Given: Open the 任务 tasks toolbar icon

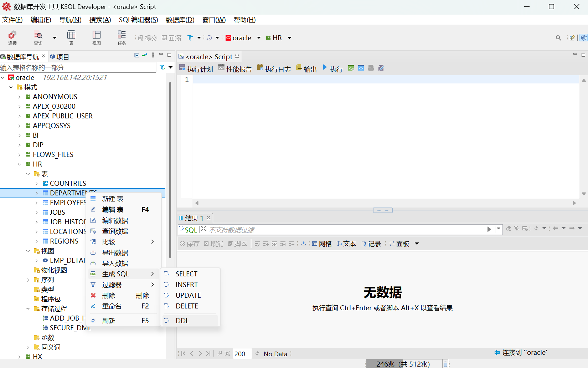Looking at the screenshot, I should point(122,37).
